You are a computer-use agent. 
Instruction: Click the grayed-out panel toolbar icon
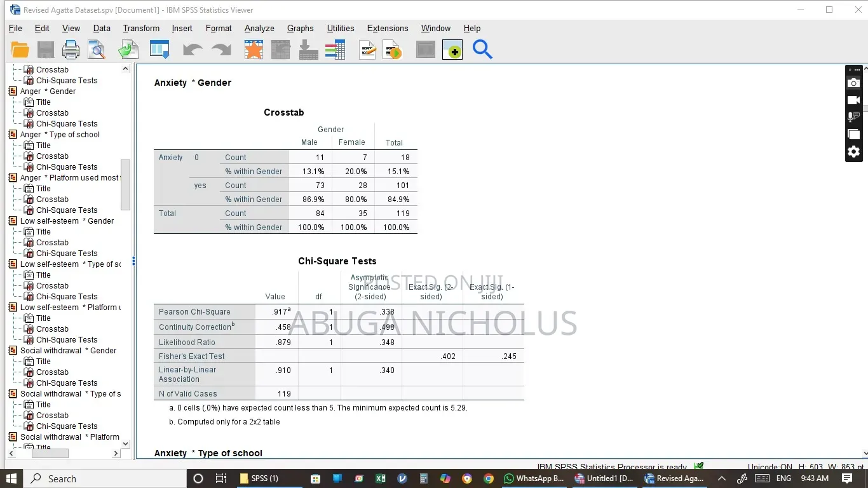pos(426,50)
